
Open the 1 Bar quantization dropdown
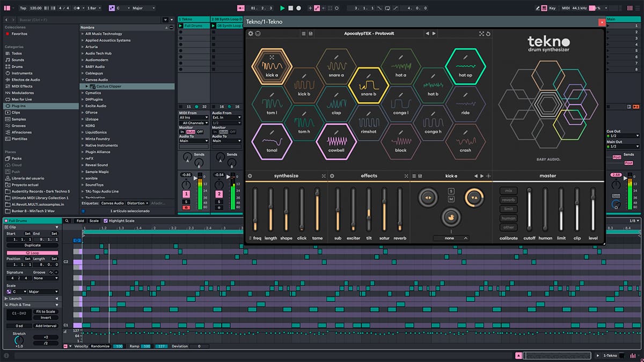tap(93, 8)
